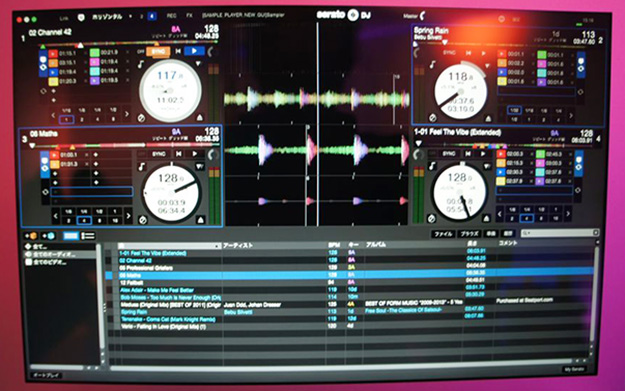Switch library to list view
625x391 pixels.
tap(88, 236)
